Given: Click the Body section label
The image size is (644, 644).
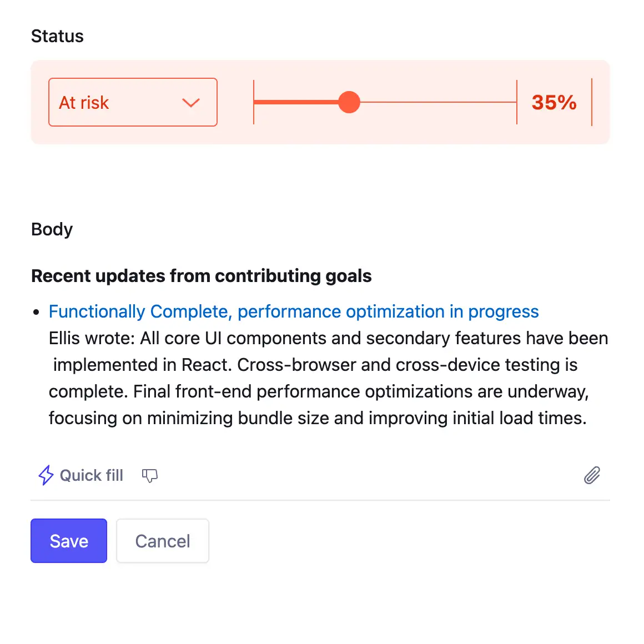Looking at the screenshot, I should coord(52,229).
